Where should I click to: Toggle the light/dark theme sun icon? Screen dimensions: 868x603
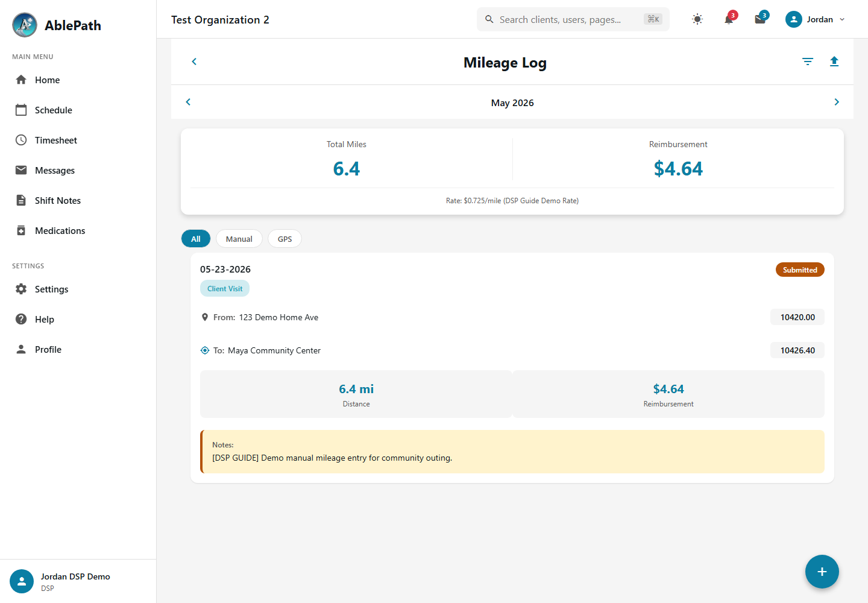click(x=697, y=19)
